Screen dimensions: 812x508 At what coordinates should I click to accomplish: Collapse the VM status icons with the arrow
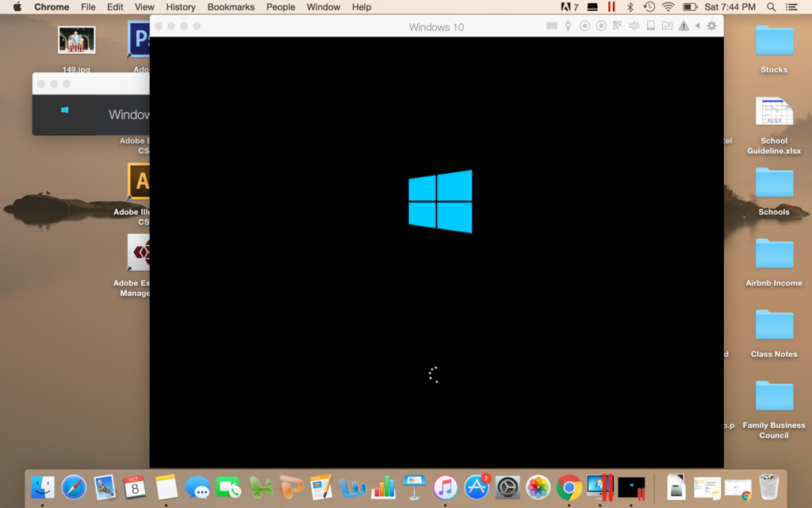(697, 26)
